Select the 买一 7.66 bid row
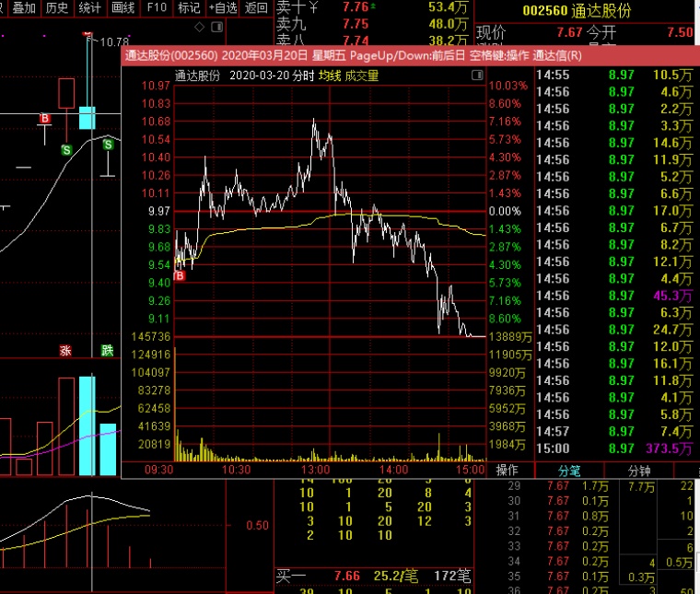The width and height of the screenshot is (700, 594). click(373, 577)
